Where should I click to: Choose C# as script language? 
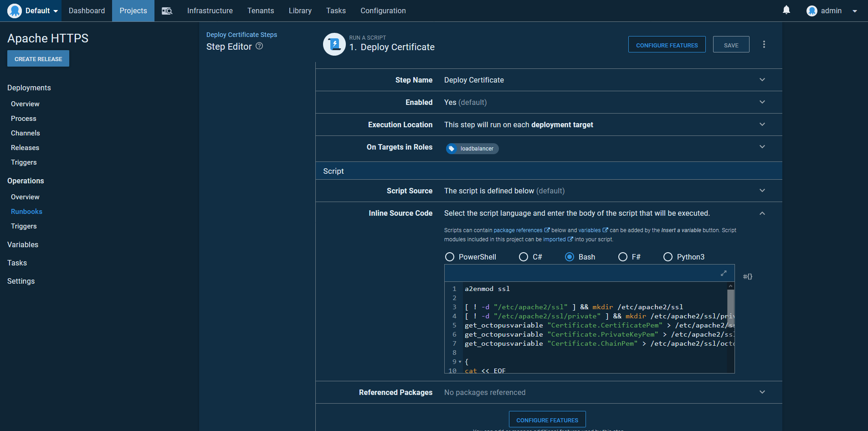(524, 257)
